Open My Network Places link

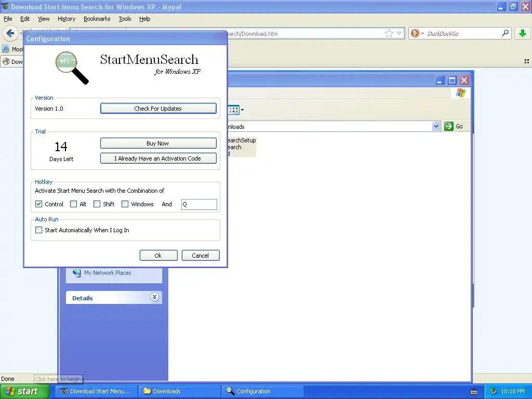pyautogui.click(x=108, y=273)
